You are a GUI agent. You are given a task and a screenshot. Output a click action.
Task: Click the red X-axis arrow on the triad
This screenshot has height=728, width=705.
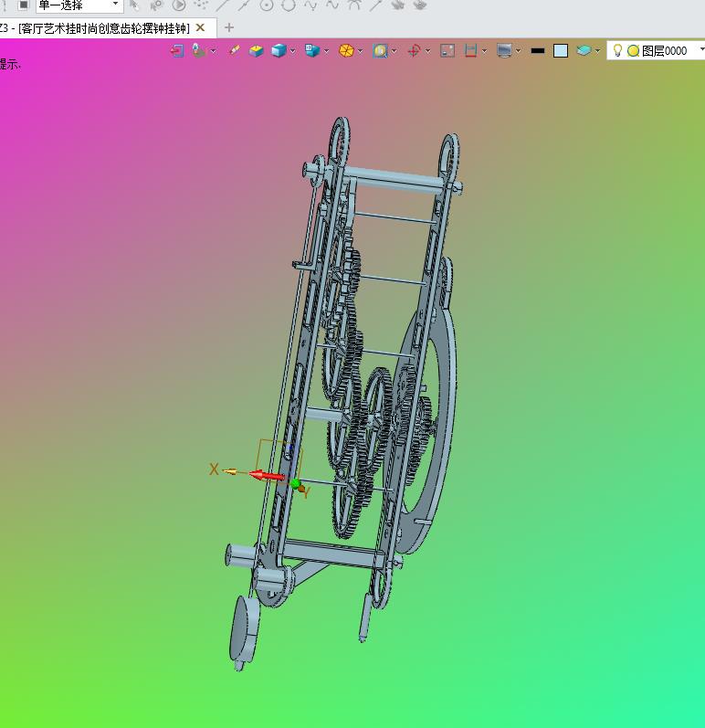[267, 475]
